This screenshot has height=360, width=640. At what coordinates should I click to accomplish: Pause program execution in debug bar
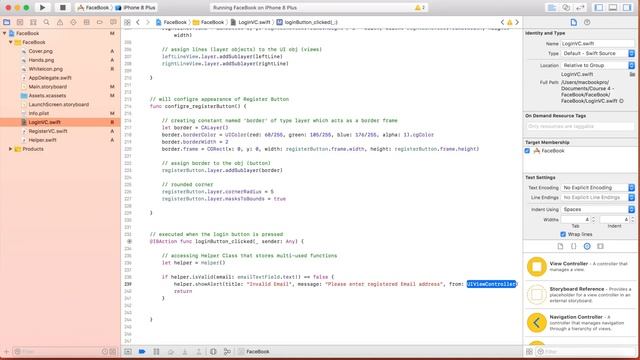click(x=156, y=351)
